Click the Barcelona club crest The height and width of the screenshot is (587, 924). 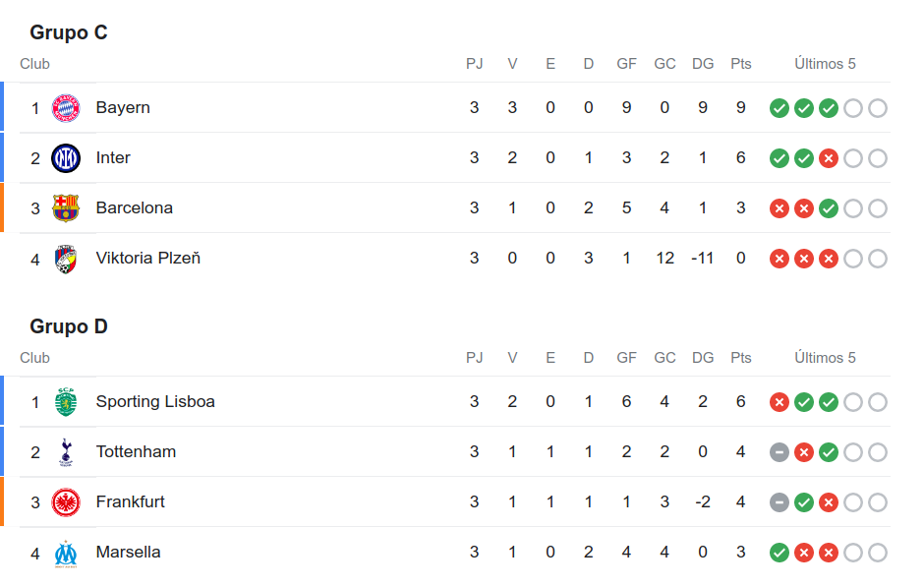coord(66,208)
